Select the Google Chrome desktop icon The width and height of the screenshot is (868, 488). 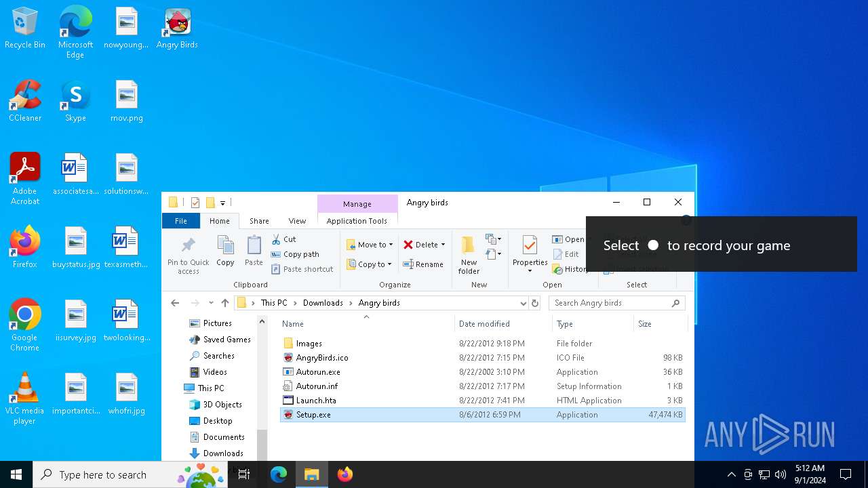25,325
